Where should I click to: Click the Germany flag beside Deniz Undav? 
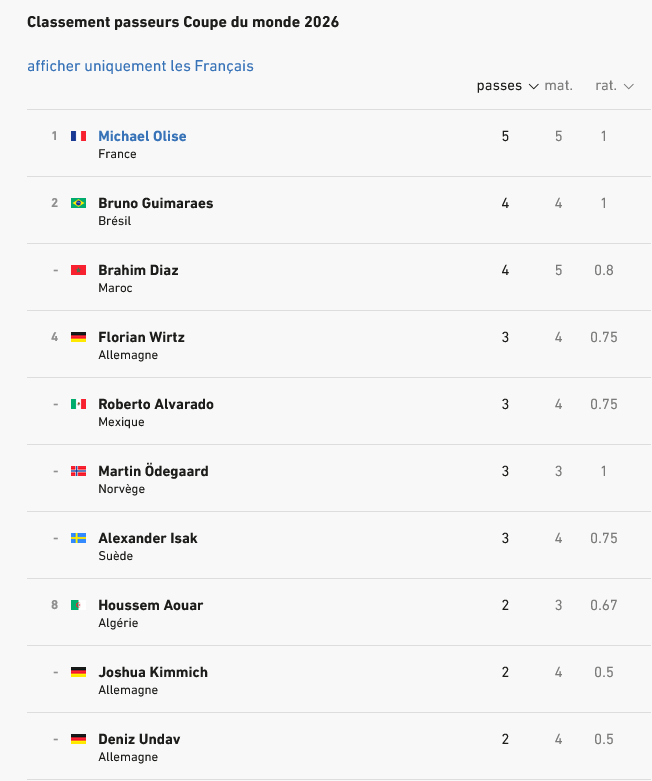78,739
